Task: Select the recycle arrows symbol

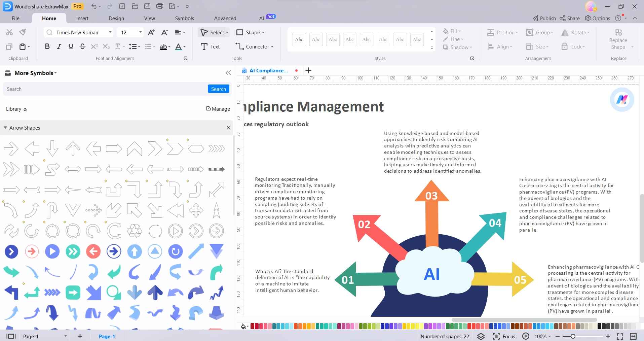Action: tap(135, 231)
